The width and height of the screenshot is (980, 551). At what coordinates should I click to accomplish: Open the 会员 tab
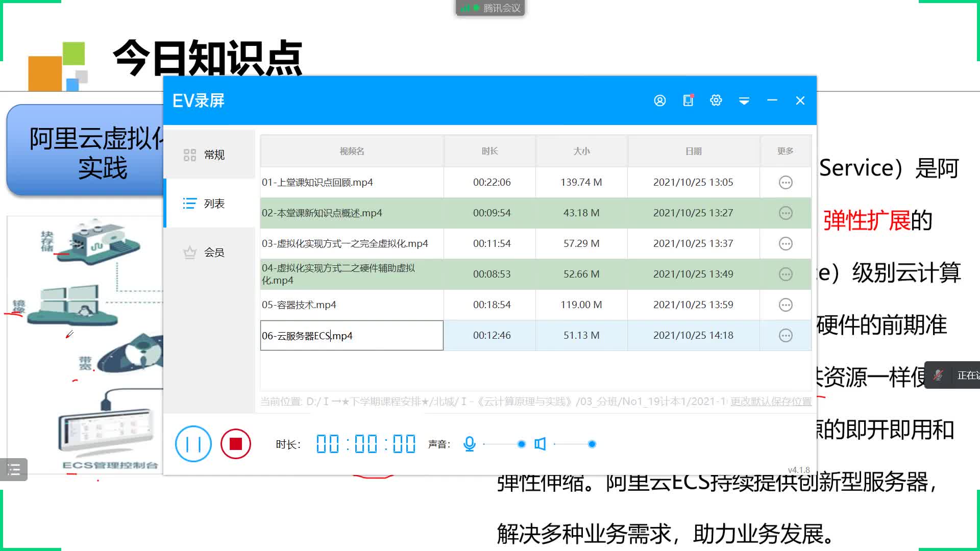click(209, 252)
